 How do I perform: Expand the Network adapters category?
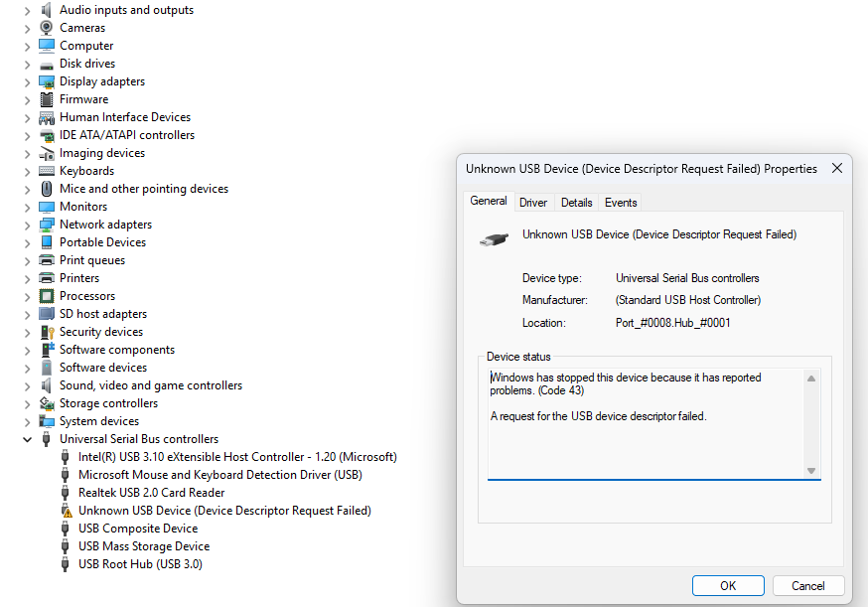pyautogui.click(x=27, y=226)
